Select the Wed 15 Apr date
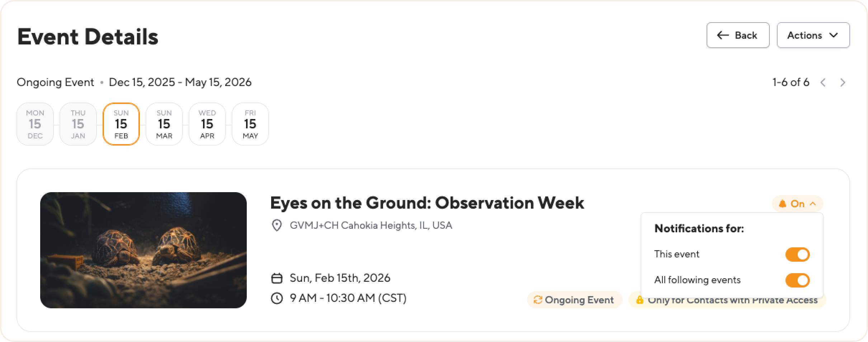This screenshot has width=868, height=342. tap(207, 124)
